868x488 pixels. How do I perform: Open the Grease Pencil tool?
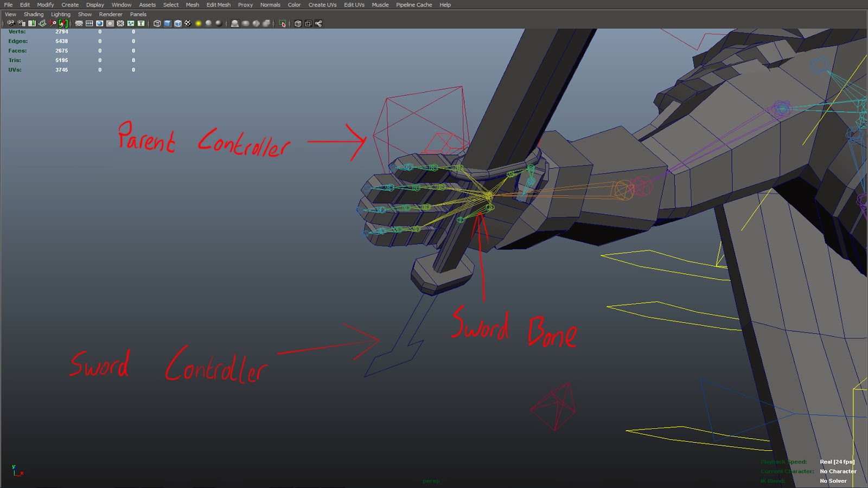pyautogui.click(x=63, y=23)
